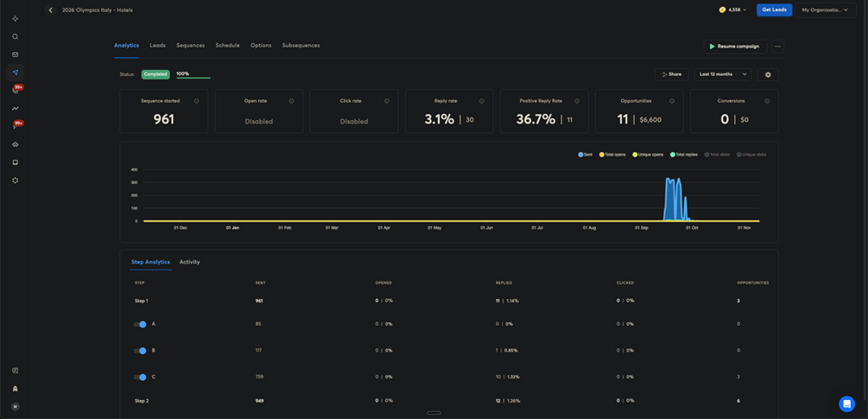Open the user avatar at the sidebar bottom

16,406
